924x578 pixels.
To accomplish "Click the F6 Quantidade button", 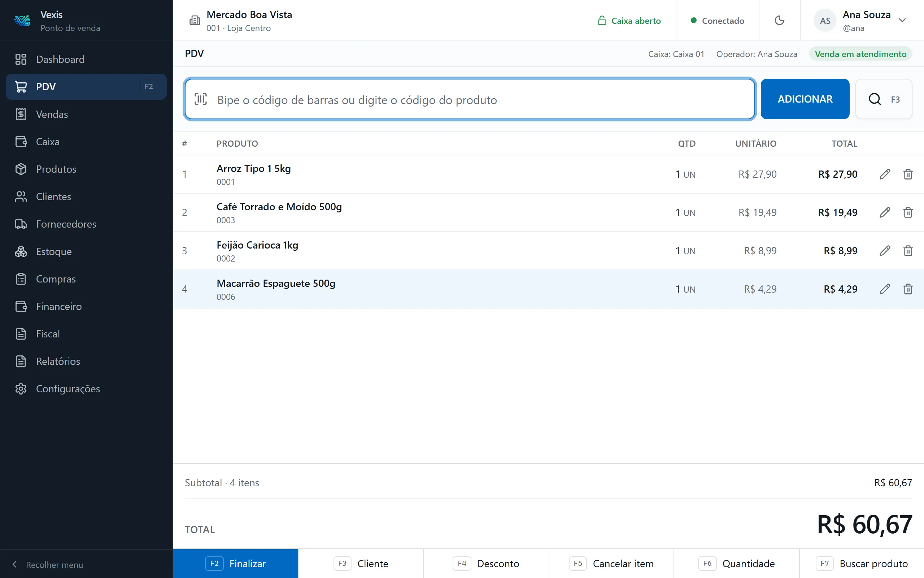I will [737, 564].
